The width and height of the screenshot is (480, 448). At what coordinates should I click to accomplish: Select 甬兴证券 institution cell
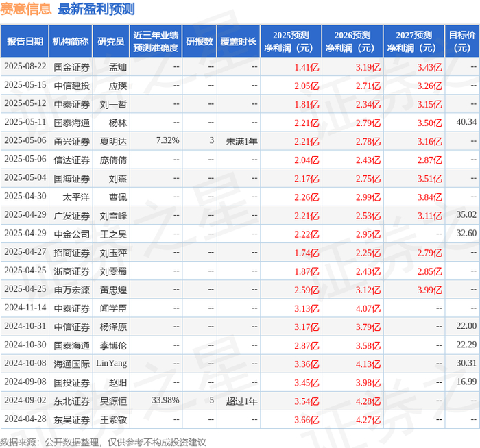[71, 141]
